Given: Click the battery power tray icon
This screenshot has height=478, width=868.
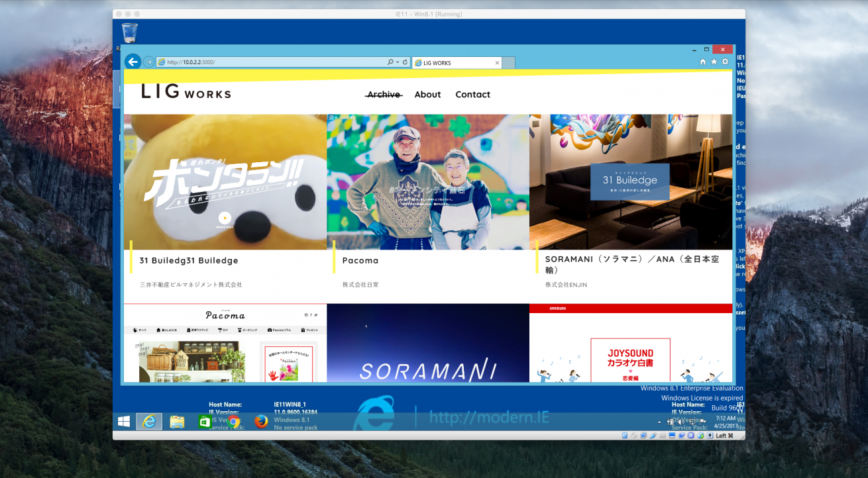Looking at the screenshot, I should click(x=671, y=422).
